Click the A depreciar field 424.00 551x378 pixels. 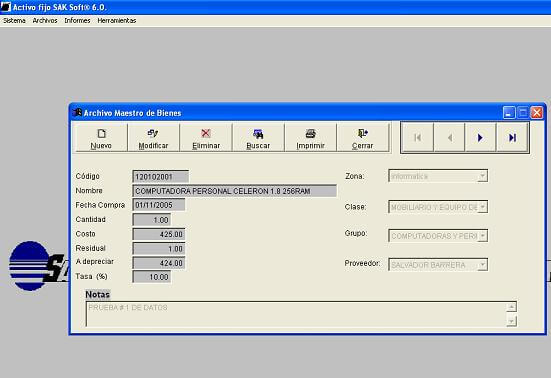click(158, 263)
